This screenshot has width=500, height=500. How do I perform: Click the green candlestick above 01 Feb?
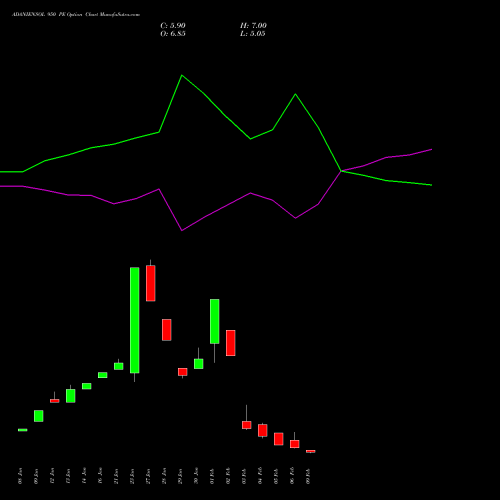(x=215, y=321)
